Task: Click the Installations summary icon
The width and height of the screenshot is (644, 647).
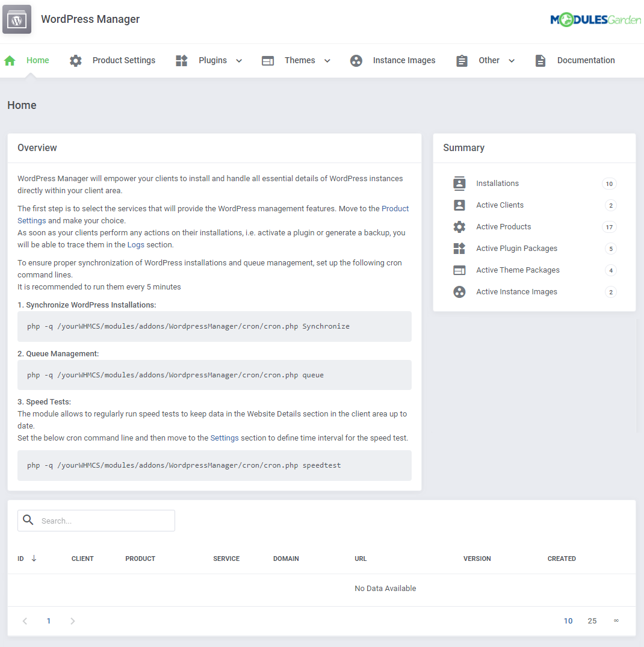Action: pyautogui.click(x=459, y=183)
